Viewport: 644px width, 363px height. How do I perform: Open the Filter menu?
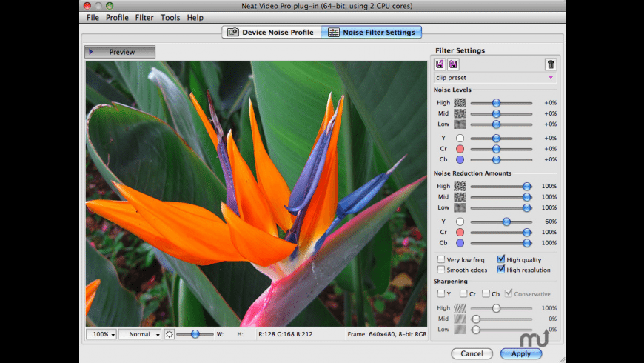[x=144, y=18]
